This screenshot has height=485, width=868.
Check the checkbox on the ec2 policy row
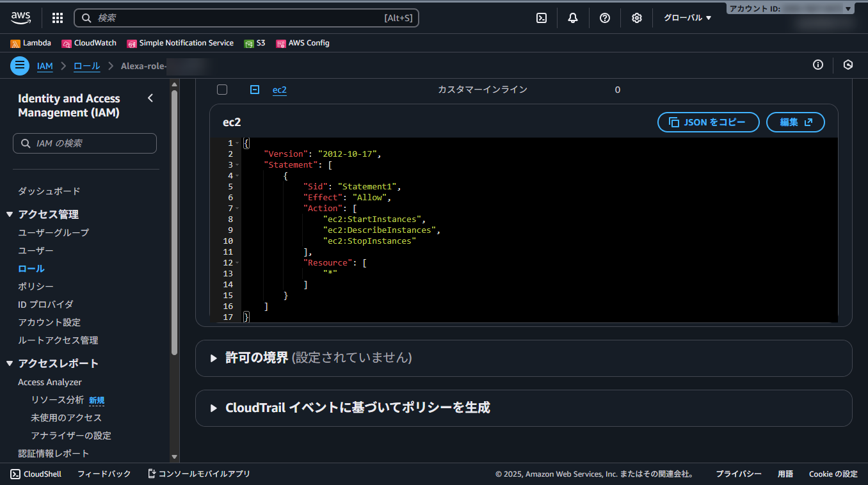221,90
